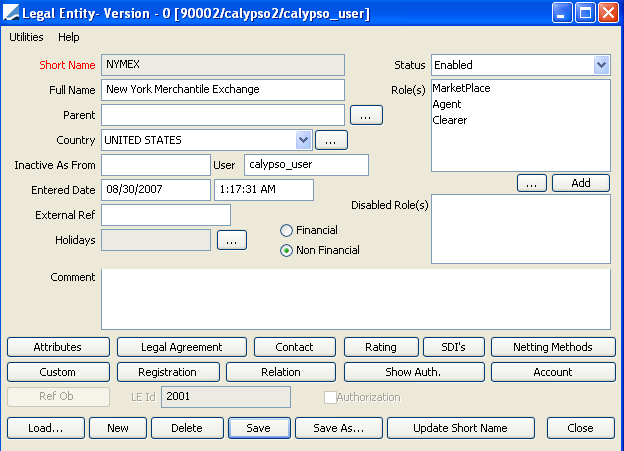This screenshot has width=624, height=451.
Task: Click inside the Comment text area
Action: pos(356,299)
